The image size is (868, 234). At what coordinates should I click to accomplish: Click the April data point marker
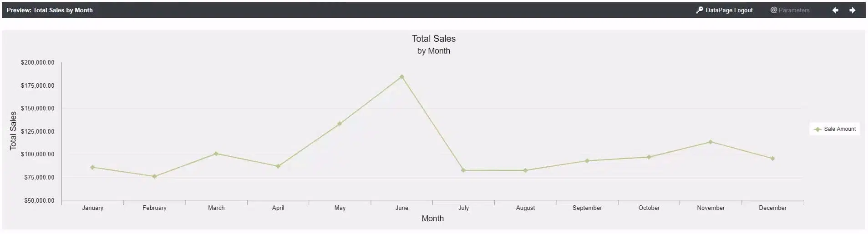click(278, 166)
